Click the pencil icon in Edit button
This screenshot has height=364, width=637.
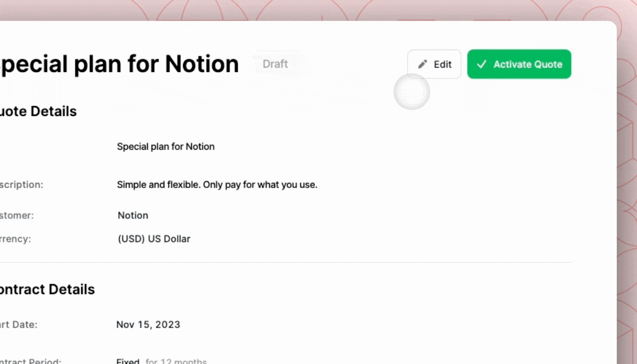[423, 64]
